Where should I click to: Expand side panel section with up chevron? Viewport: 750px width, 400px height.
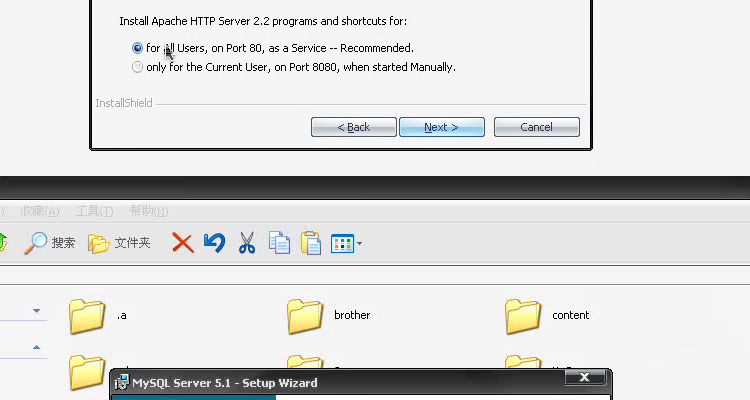(36, 347)
